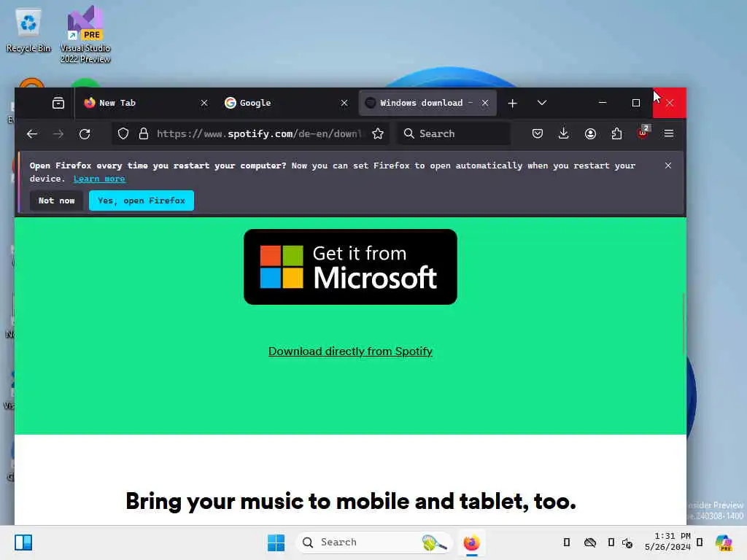Bookmark this page with star icon
The width and height of the screenshot is (747, 560).
[378, 134]
